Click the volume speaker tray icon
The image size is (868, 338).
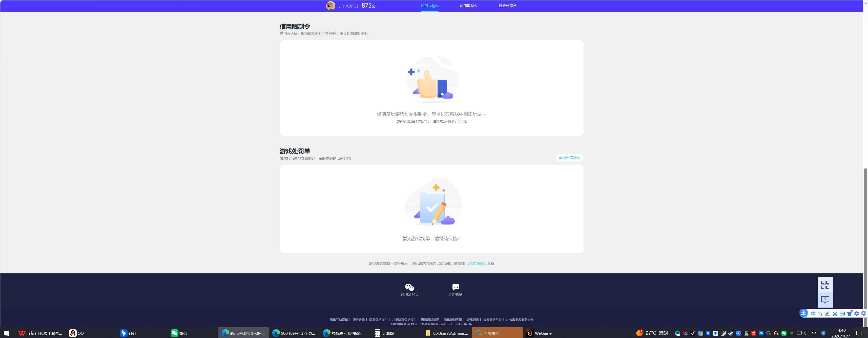coord(806,333)
